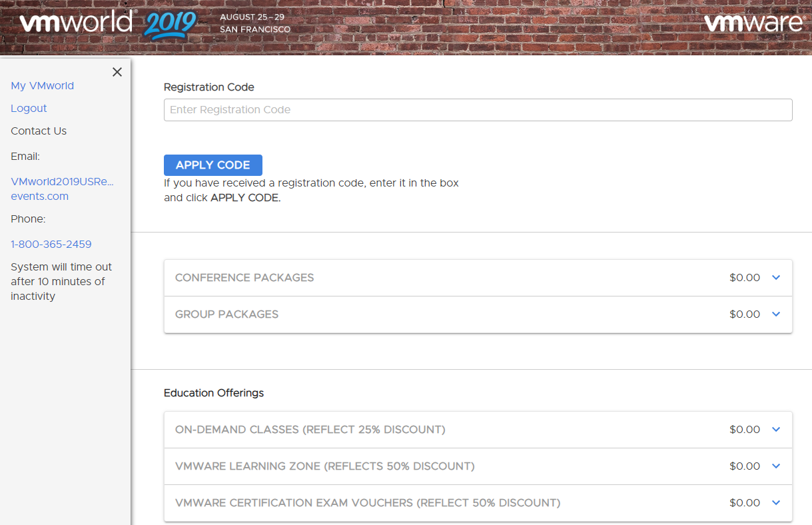812x525 pixels.
Task: Click the Logout link
Action: (29, 108)
